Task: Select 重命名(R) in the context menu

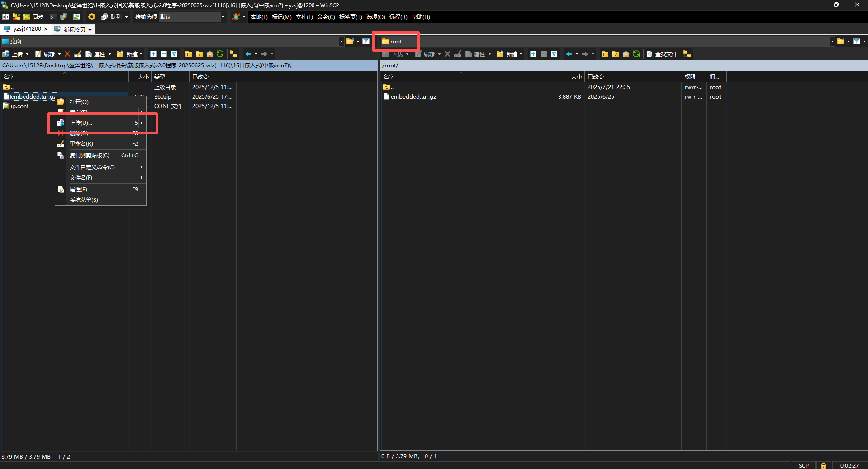Action: (x=81, y=144)
